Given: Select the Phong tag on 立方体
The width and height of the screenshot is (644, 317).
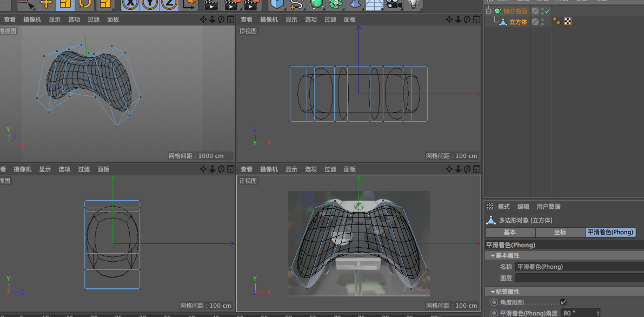Looking at the screenshot, I should click(557, 22).
